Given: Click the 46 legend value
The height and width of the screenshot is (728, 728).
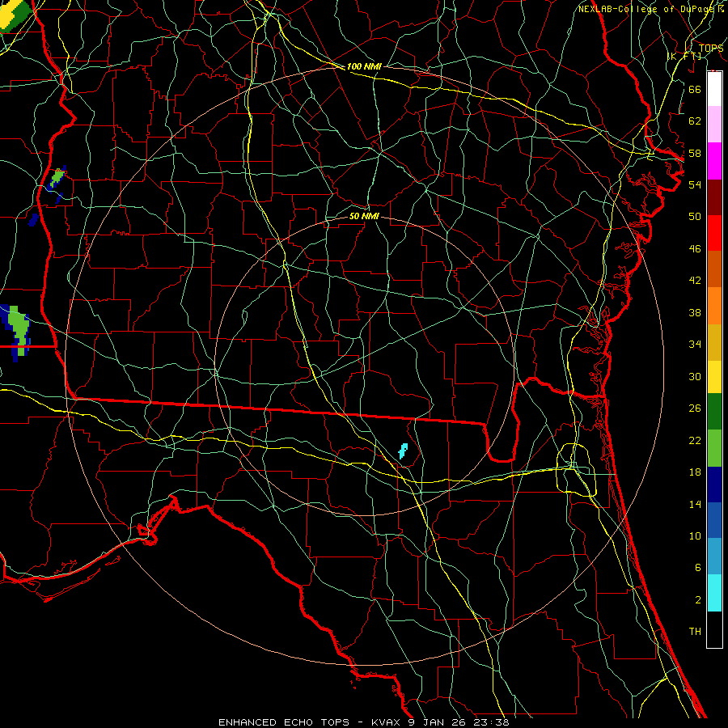Looking at the screenshot, I should [695, 248].
